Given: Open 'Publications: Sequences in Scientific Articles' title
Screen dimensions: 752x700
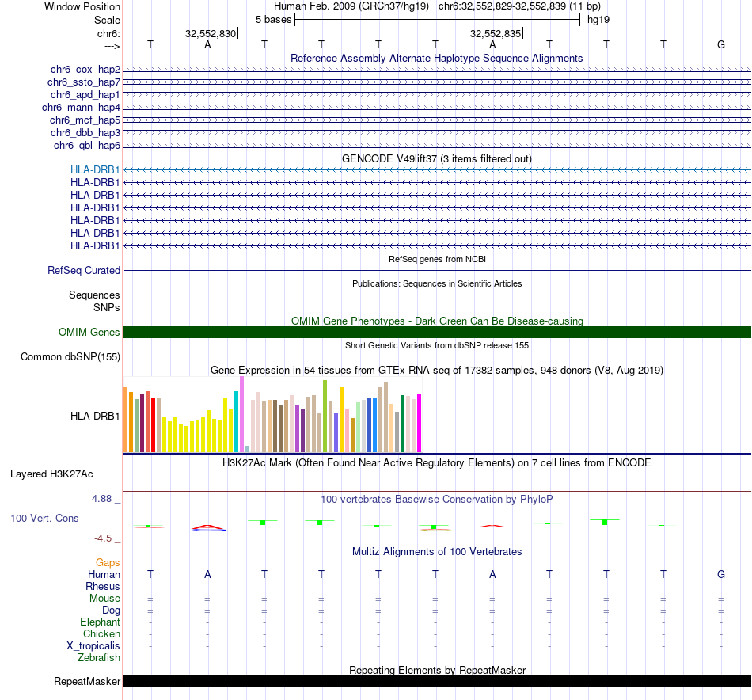Looking at the screenshot, I should [x=437, y=283].
